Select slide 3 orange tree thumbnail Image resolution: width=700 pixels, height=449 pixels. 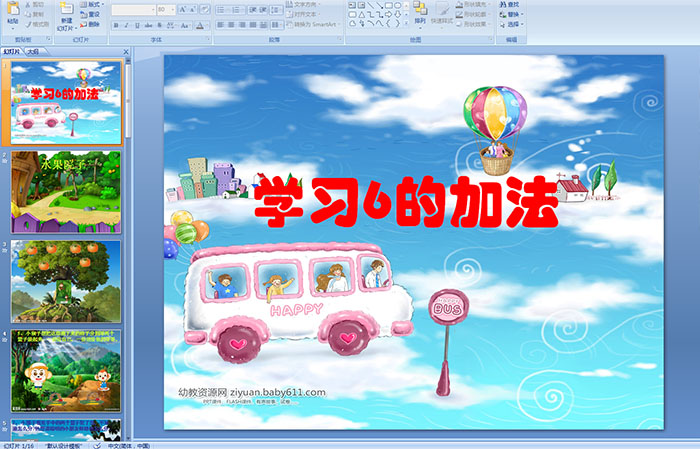[x=66, y=282]
